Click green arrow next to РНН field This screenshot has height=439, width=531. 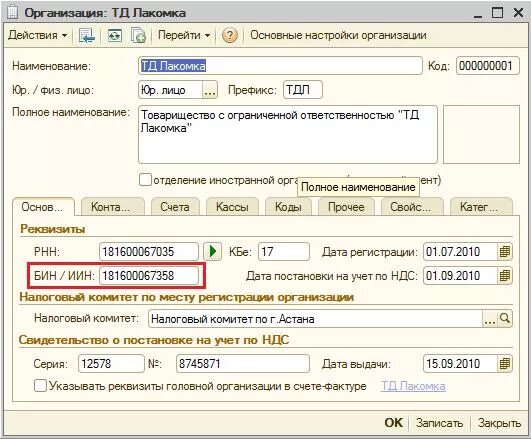(x=212, y=252)
